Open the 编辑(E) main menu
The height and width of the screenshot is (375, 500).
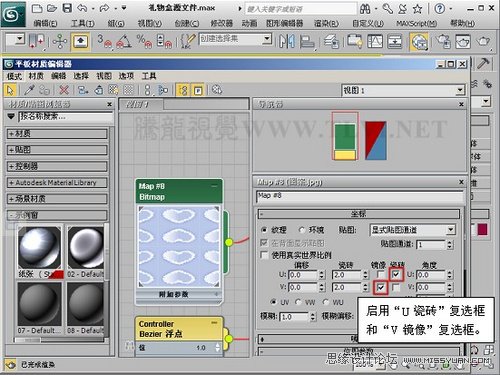click(x=45, y=23)
